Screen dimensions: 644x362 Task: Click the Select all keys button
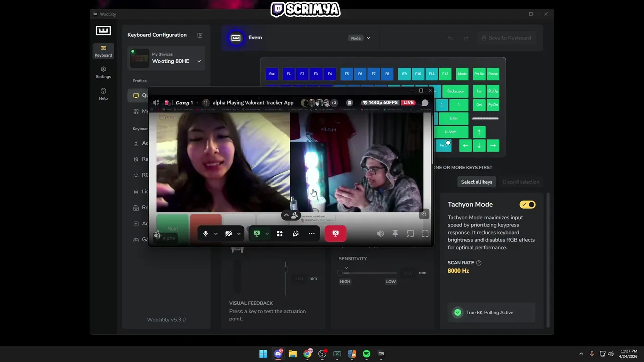pos(476,182)
